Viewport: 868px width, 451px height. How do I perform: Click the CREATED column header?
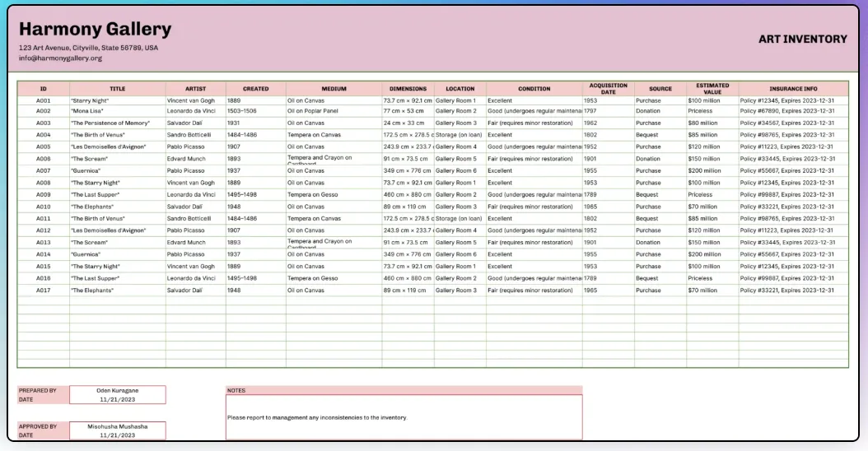click(256, 89)
